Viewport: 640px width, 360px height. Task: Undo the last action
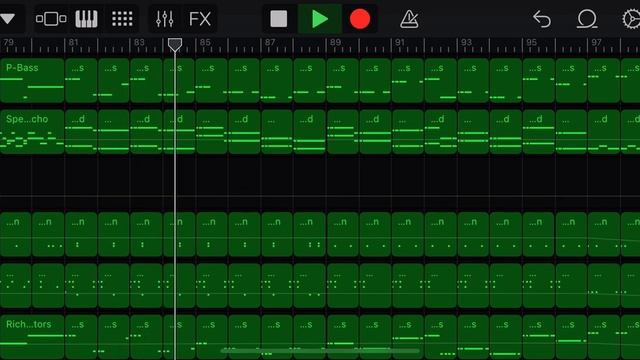(x=542, y=19)
